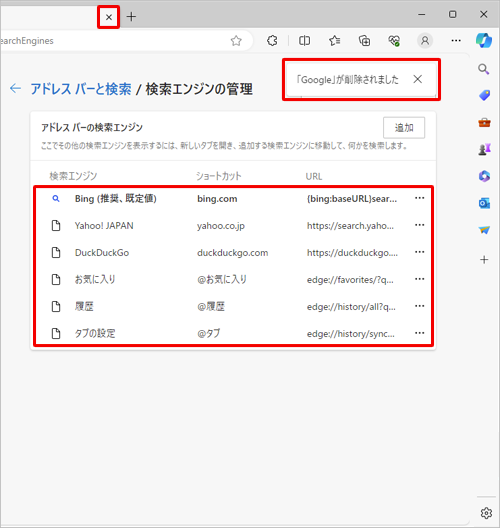Select the DuckDuckGo entry
This screenshot has height=528, width=500.
point(102,253)
